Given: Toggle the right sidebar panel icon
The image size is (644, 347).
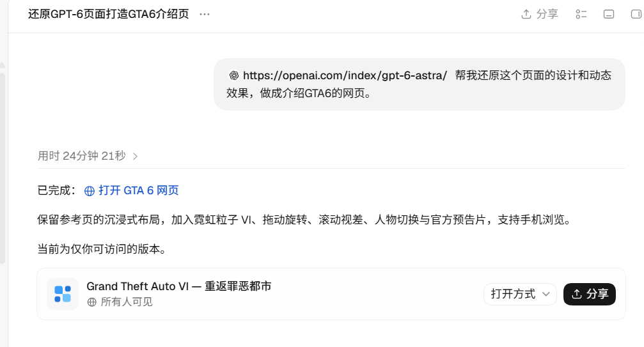Looking at the screenshot, I should [x=636, y=14].
